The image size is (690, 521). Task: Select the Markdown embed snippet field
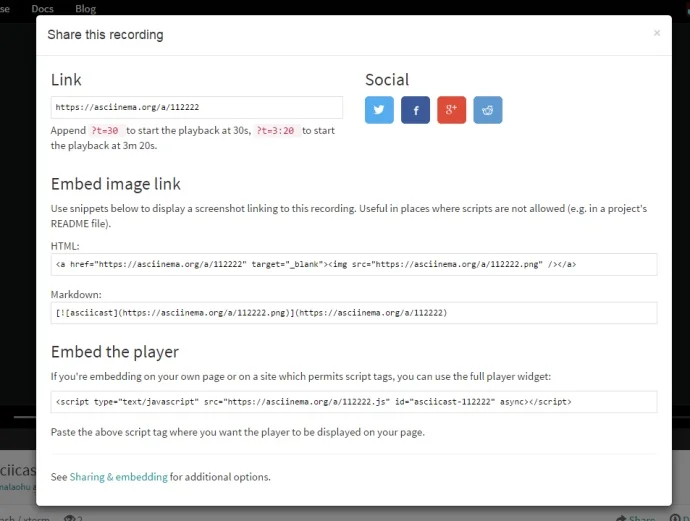pos(354,313)
